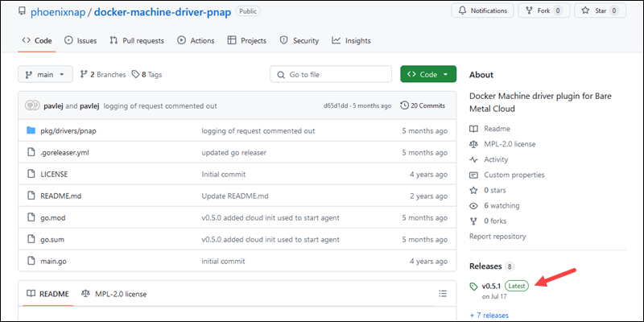The image size is (644, 322).
Task: Go to the Actions tab
Action: coord(196,41)
